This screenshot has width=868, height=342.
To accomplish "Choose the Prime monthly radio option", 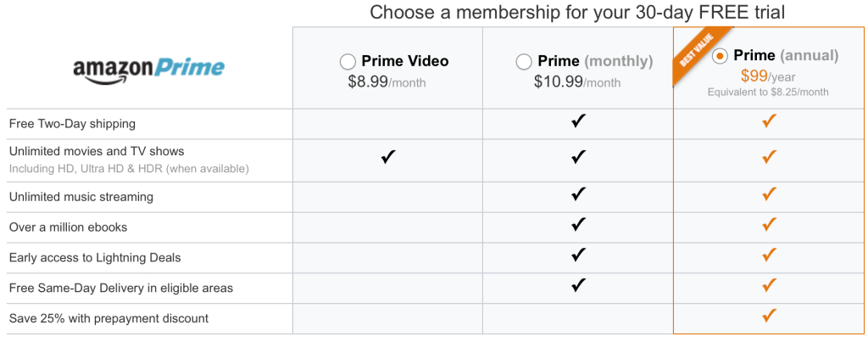I will (x=524, y=62).
